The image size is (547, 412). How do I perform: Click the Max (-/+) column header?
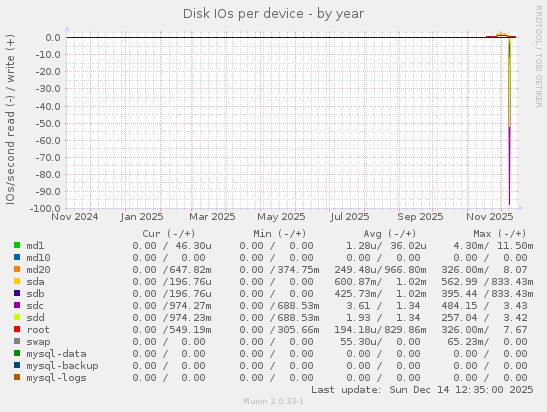500,233
